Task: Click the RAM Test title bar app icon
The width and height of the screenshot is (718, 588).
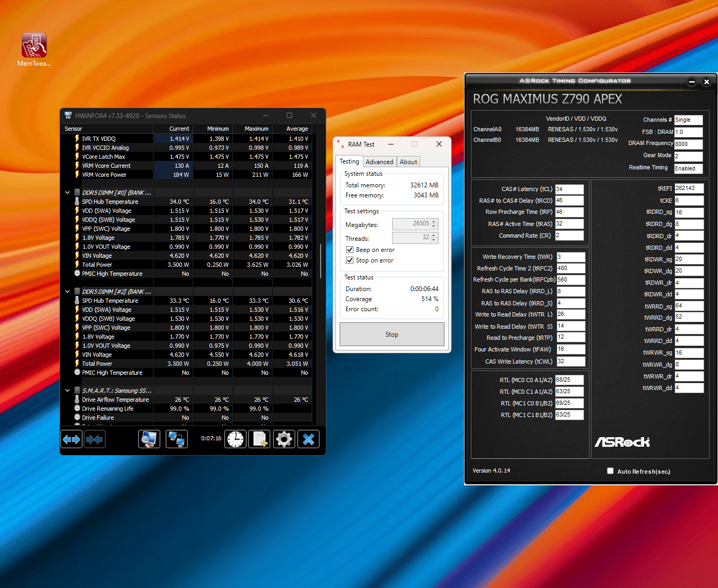Action: point(341,144)
